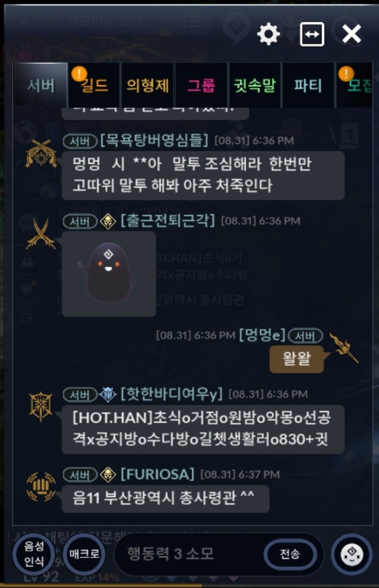
Task: Click guild badge next to 핫한바디여우y
Action: pos(108,395)
